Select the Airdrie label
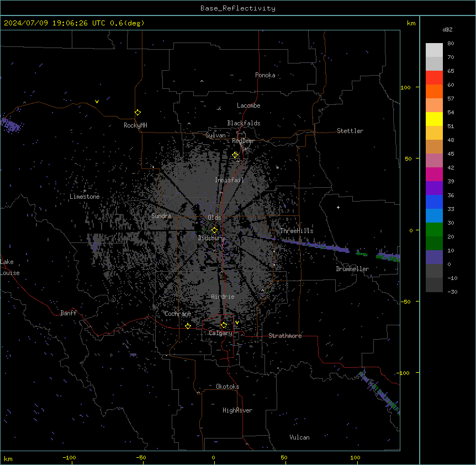The height and width of the screenshot is (465, 476). click(223, 297)
